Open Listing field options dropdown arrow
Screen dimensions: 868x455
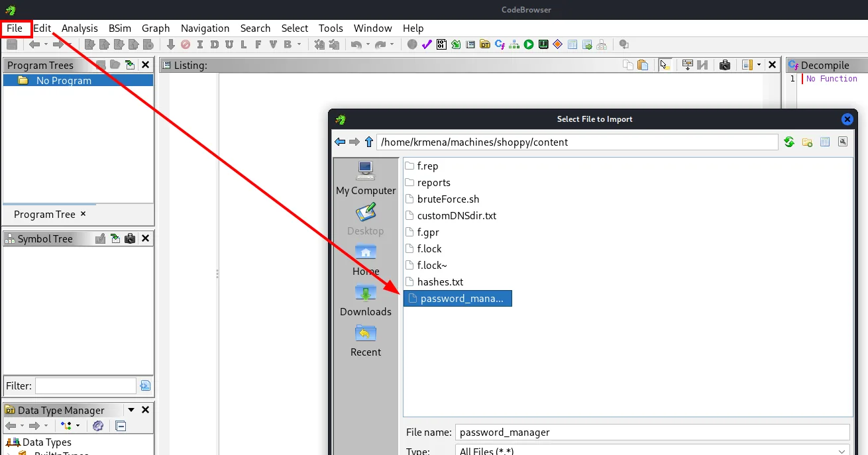pos(759,65)
